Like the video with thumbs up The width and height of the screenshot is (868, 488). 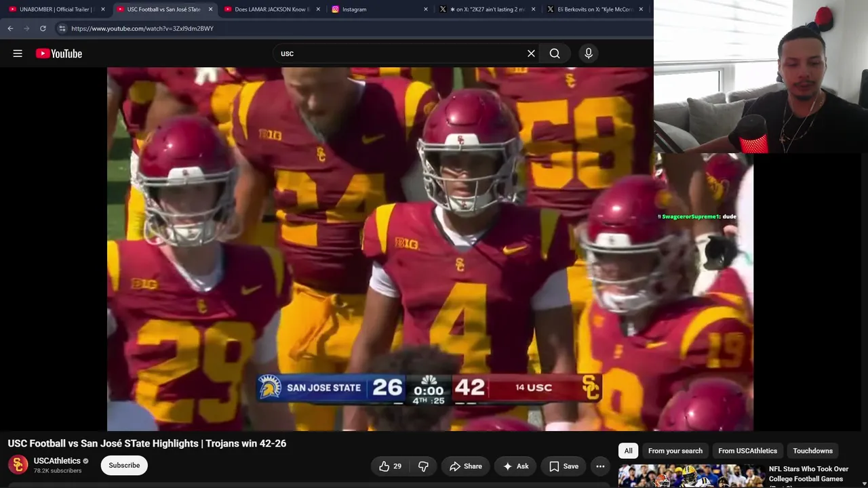[x=390, y=466]
